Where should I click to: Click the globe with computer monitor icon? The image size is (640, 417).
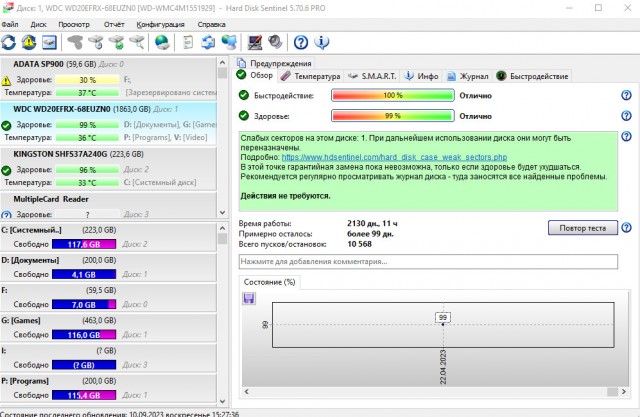tap(229, 42)
